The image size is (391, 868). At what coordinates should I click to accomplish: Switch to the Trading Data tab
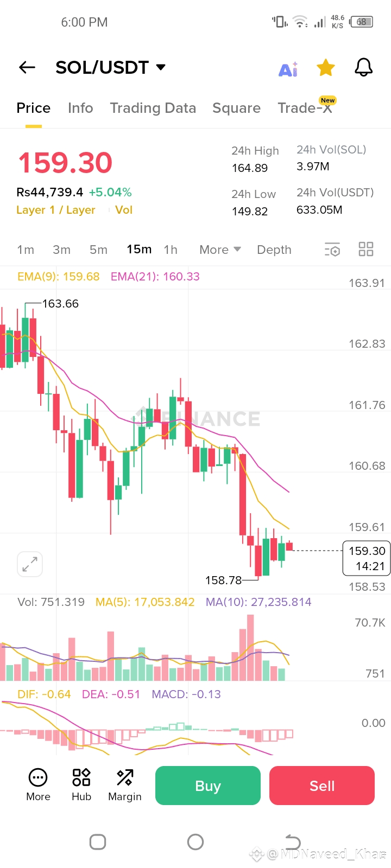[x=153, y=108]
